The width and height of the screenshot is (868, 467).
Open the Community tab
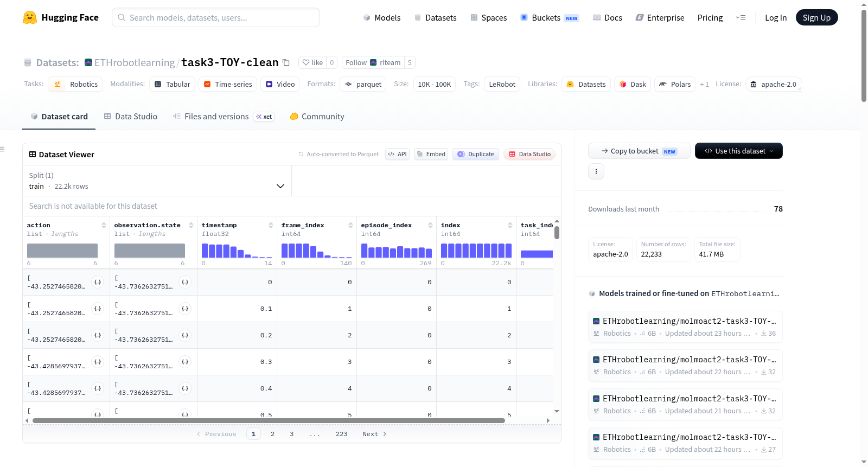tap(317, 117)
